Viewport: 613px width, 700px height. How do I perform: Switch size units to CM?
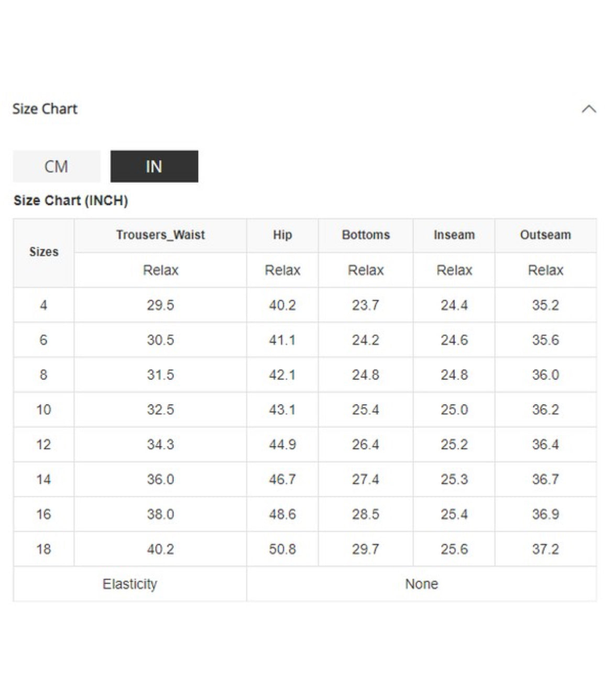click(57, 167)
